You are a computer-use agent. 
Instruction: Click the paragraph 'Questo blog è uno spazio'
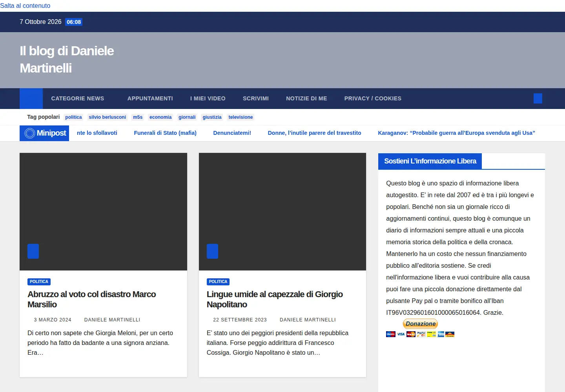pyautogui.click(x=460, y=248)
